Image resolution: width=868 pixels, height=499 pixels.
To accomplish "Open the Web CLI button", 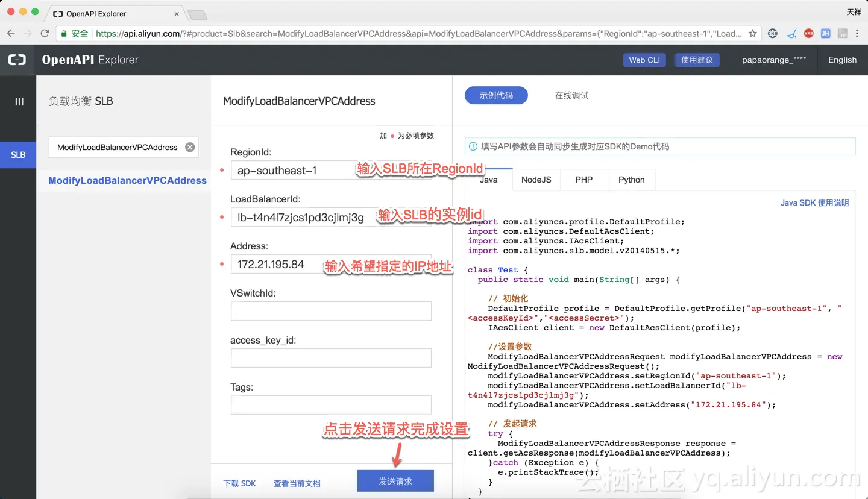I will coord(644,60).
